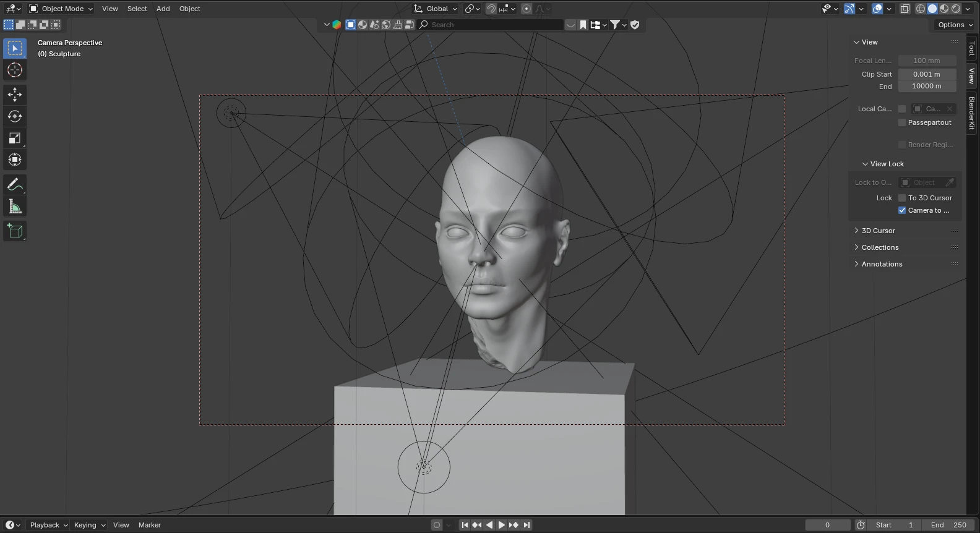
Task: Enable the Passepartout checkbox
Action: pos(902,122)
